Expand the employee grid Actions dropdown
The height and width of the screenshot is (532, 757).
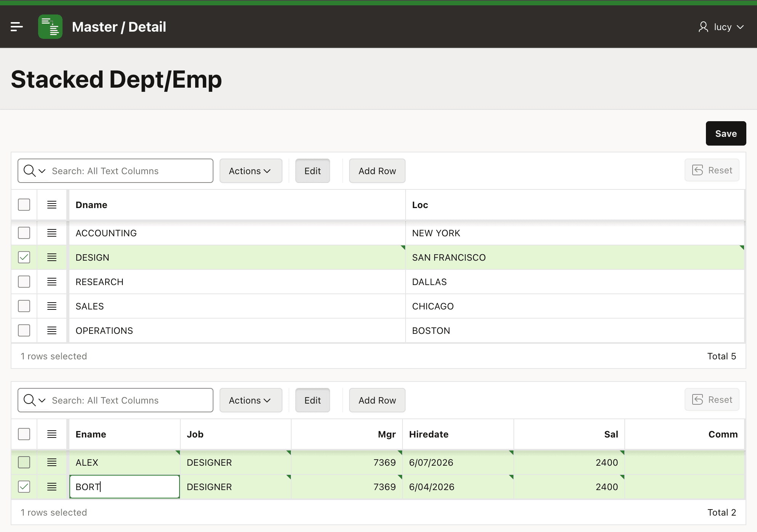[x=251, y=400]
